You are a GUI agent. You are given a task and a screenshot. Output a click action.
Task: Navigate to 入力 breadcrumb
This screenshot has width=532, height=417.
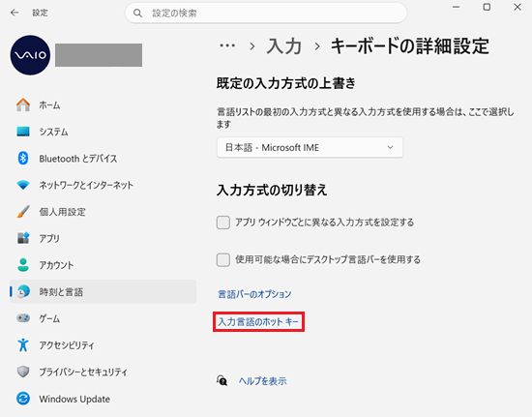click(284, 45)
